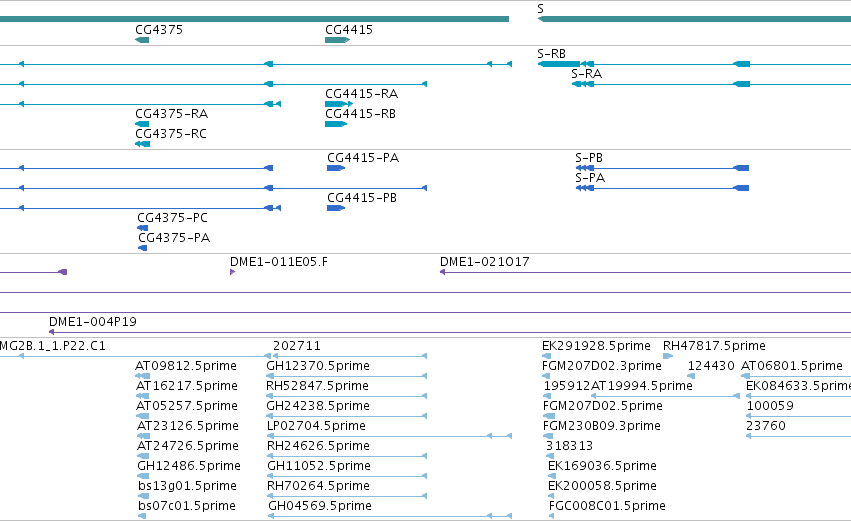Image resolution: width=851 pixels, height=521 pixels.
Task: Click the AT16217.5prime EST label
Action: coord(187,386)
